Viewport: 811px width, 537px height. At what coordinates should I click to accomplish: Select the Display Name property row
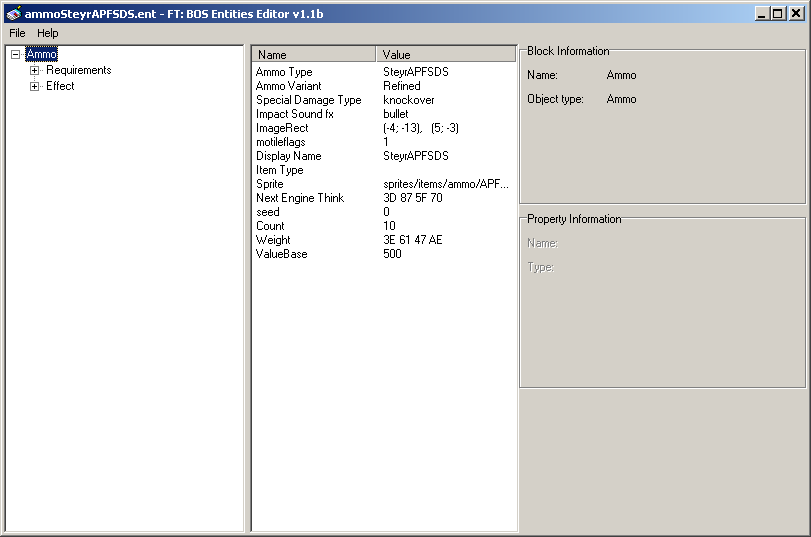pyautogui.click(x=384, y=156)
